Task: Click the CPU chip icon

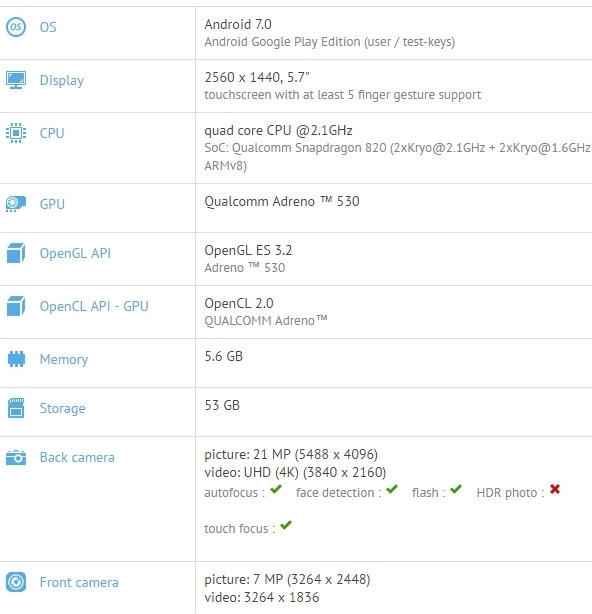Action: (x=16, y=133)
